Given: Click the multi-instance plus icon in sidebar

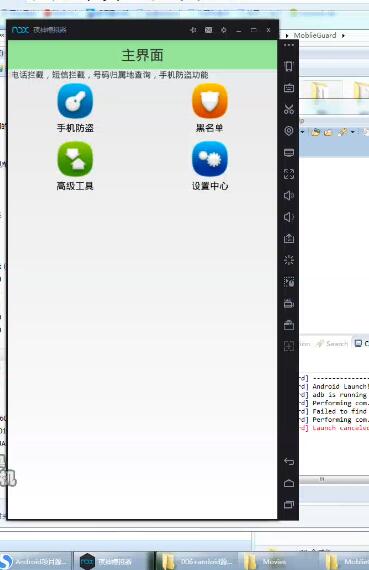Looking at the screenshot, I should click(x=289, y=346).
